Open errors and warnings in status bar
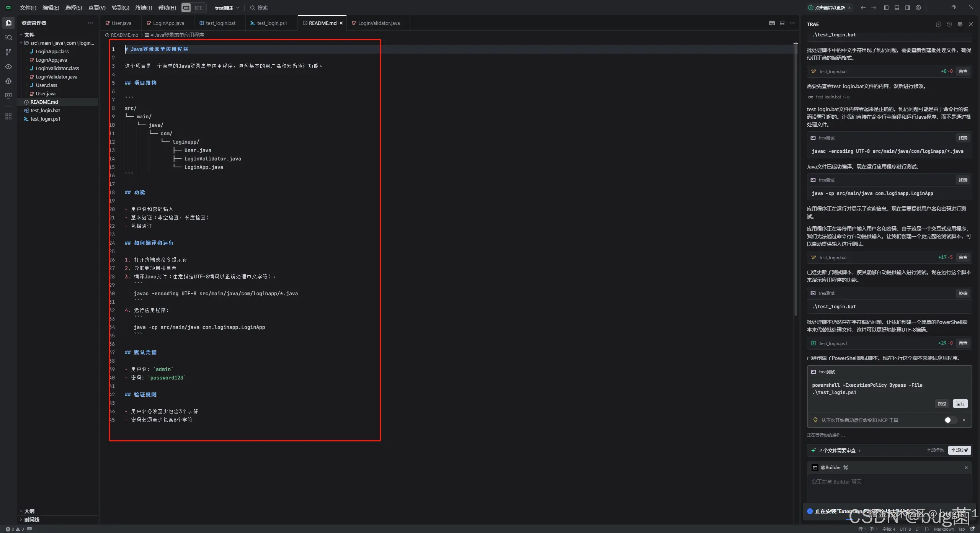 (x=15, y=529)
